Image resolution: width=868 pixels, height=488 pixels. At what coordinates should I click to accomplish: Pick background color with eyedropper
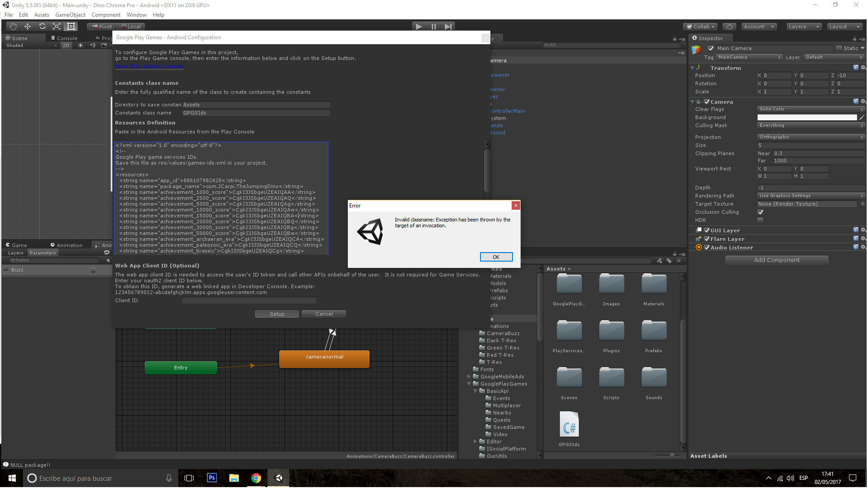point(862,117)
